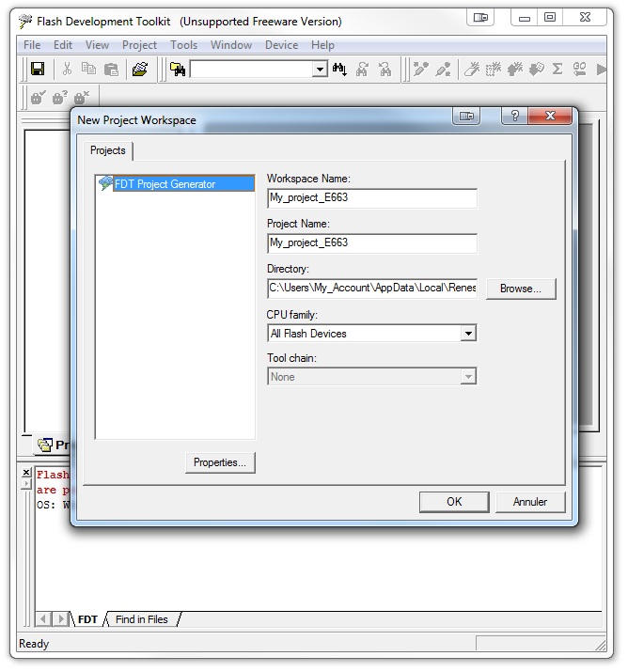Close the output pane with the small X
Viewport: 628px width, 672px height.
pos(26,472)
